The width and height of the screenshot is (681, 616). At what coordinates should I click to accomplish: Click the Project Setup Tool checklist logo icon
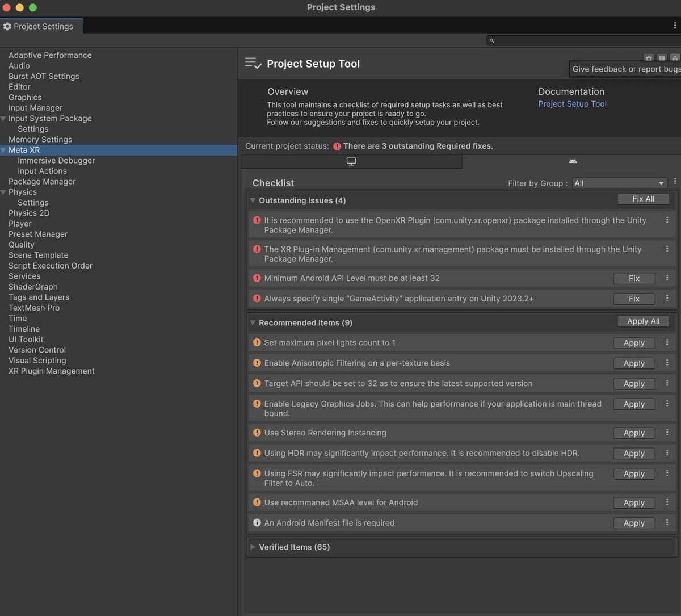(x=253, y=64)
